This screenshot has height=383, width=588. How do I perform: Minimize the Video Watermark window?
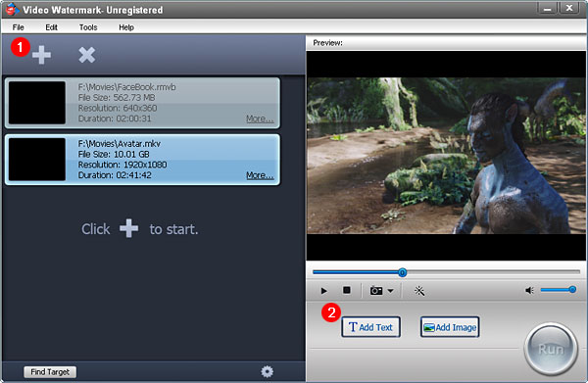[548, 8]
